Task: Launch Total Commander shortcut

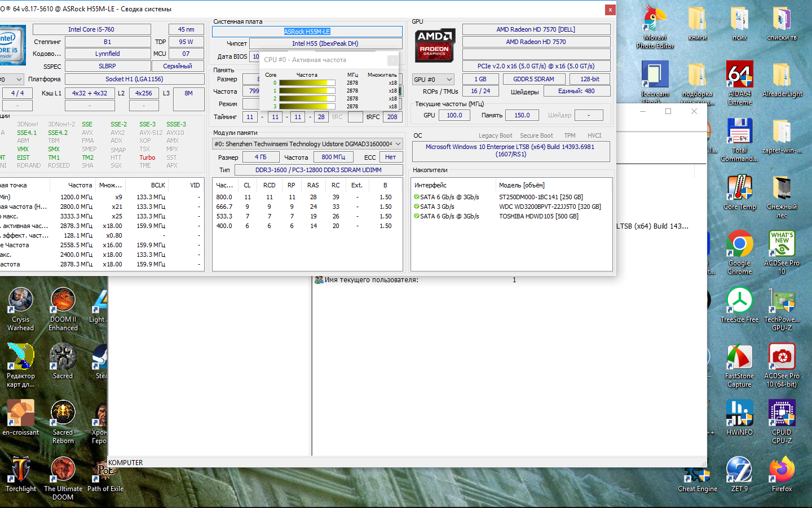Action: click(x=740, y=139)
